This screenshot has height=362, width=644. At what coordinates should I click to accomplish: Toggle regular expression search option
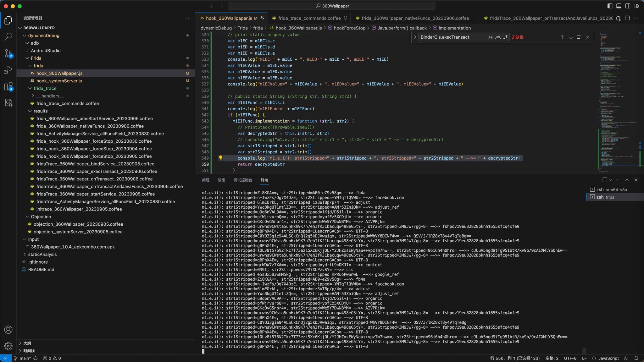[505, 37]
